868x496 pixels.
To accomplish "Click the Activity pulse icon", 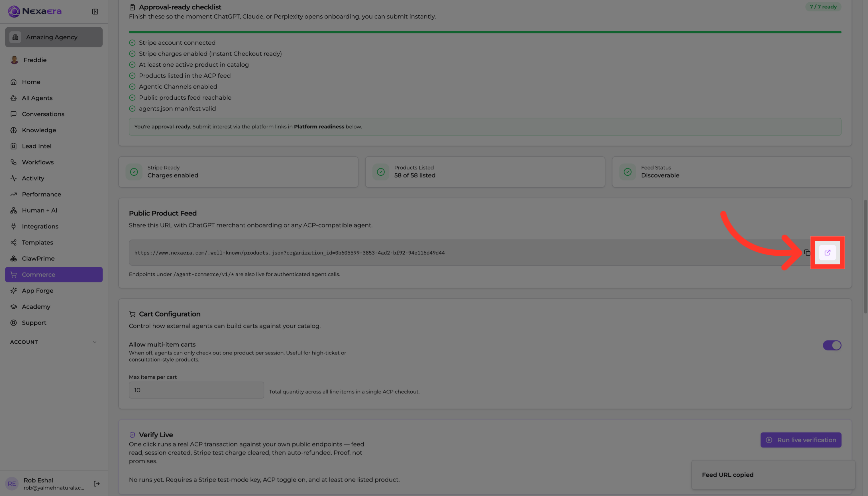I will click(14, 178).
